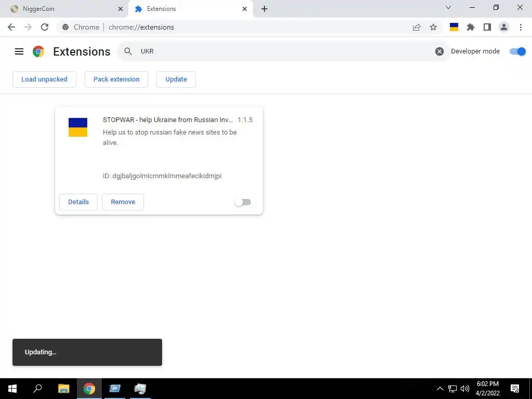
Task: Open Details for STOPWAR extension
Action: (78, 202)
